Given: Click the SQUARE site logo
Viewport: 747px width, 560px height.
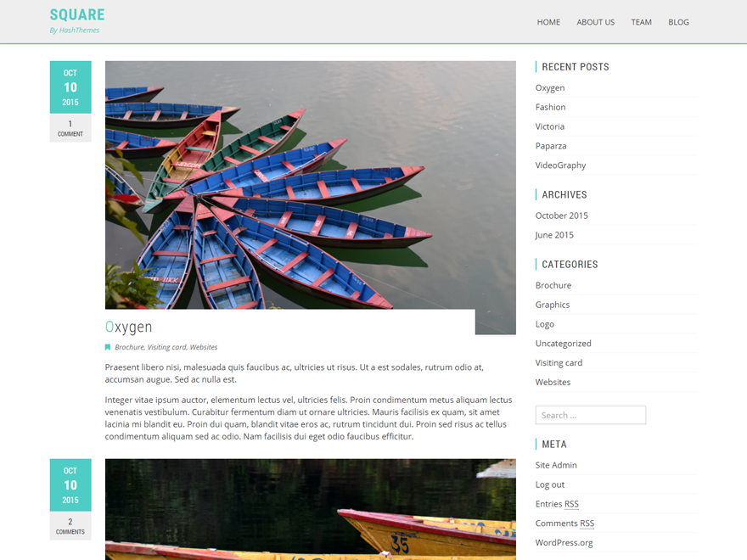Looking at the screenshot, I should click(x=77, y=14).
